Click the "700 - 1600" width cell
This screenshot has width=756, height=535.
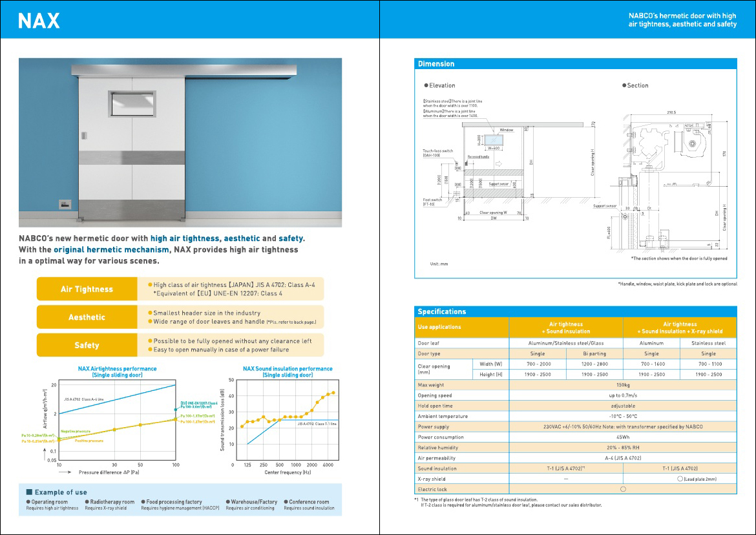[x=653, y=364]
